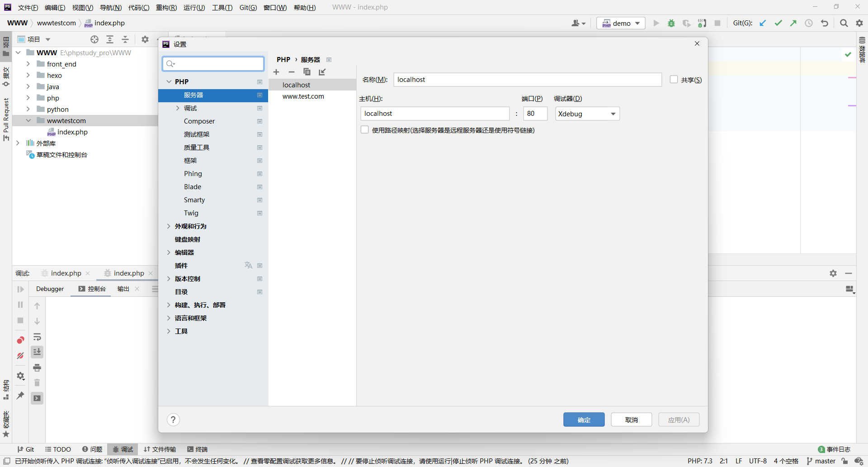This screenshot has height=467, width=868.
Task: Expand the 外观和行为 settings section
Action: [169, 226]
